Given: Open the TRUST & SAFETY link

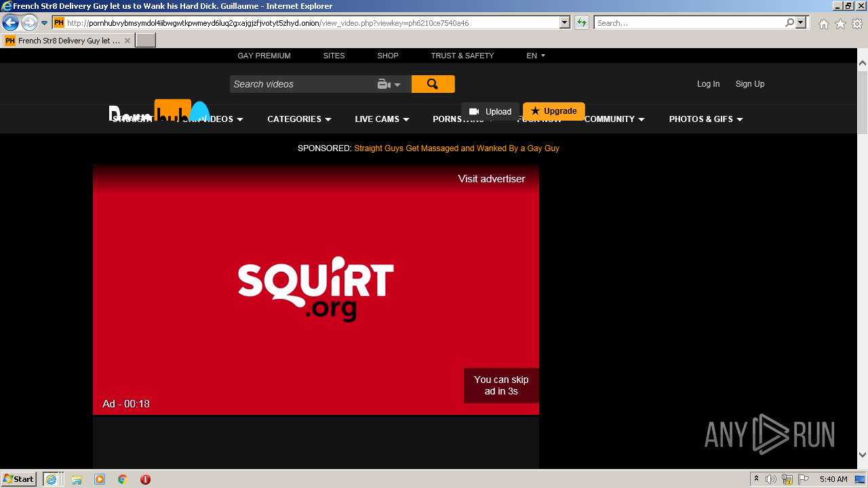Looking at the screenshot, I should [462, 56].
